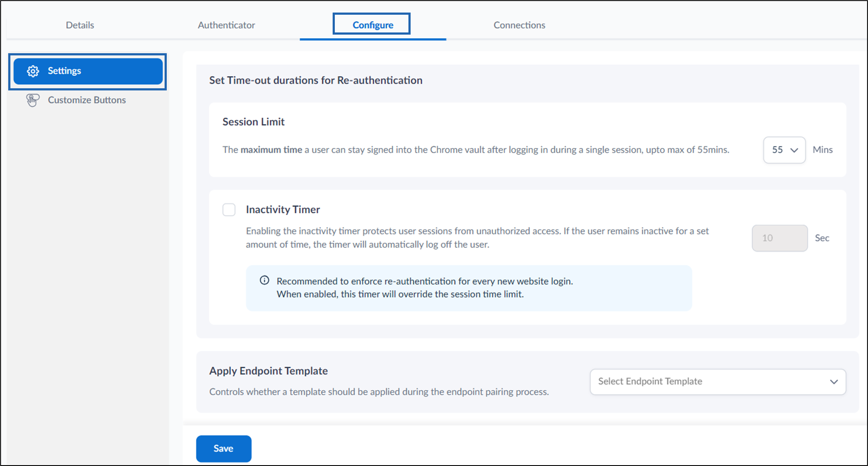Click the Settings gear icon in sidebar
This screenshot has width=868, height=466.
(33, 71)
